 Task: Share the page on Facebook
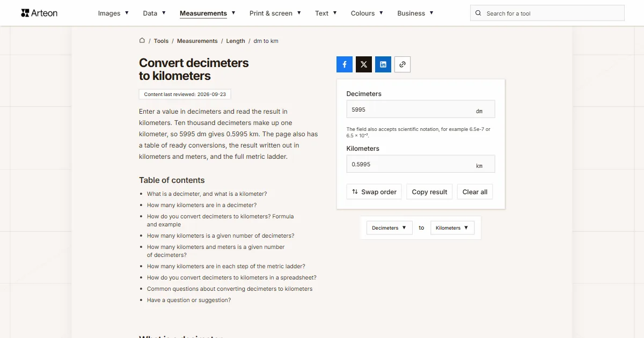(345, 64)
